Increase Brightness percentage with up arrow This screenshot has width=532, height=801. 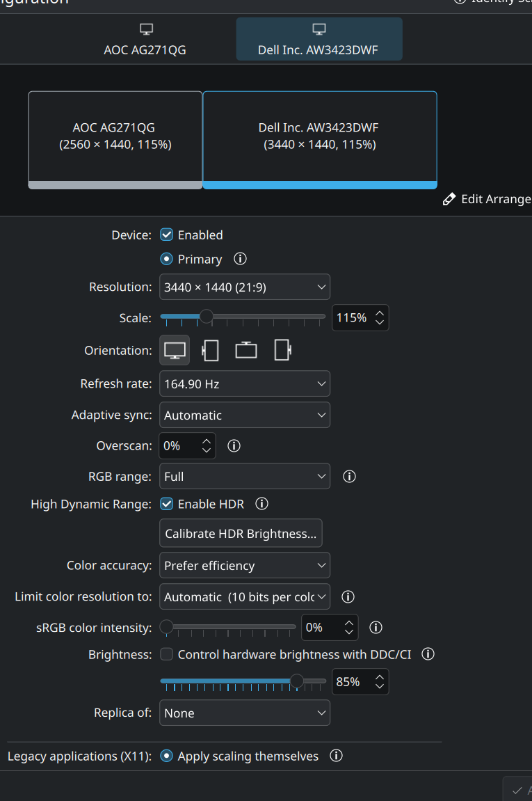click(x=379, y=677)
